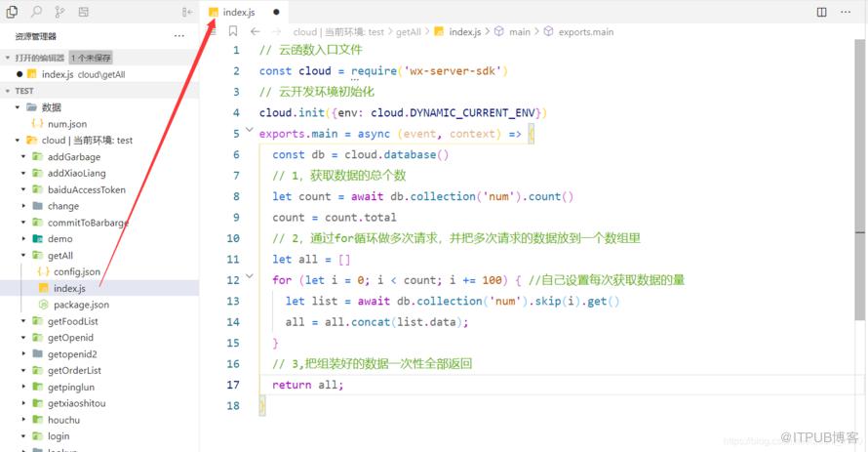Toggle the split editor icon
This screenshot has width=868, height=452.
tap(821, 12)
